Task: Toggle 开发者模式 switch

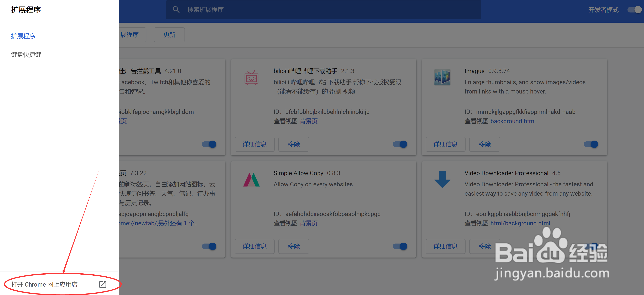Action: pos(635,10)
